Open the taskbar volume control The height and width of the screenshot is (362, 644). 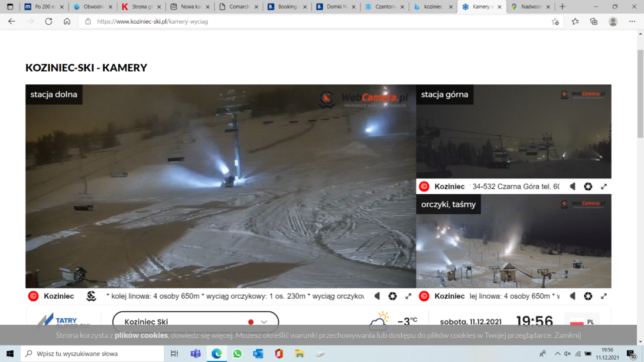[x=568, y=353]
